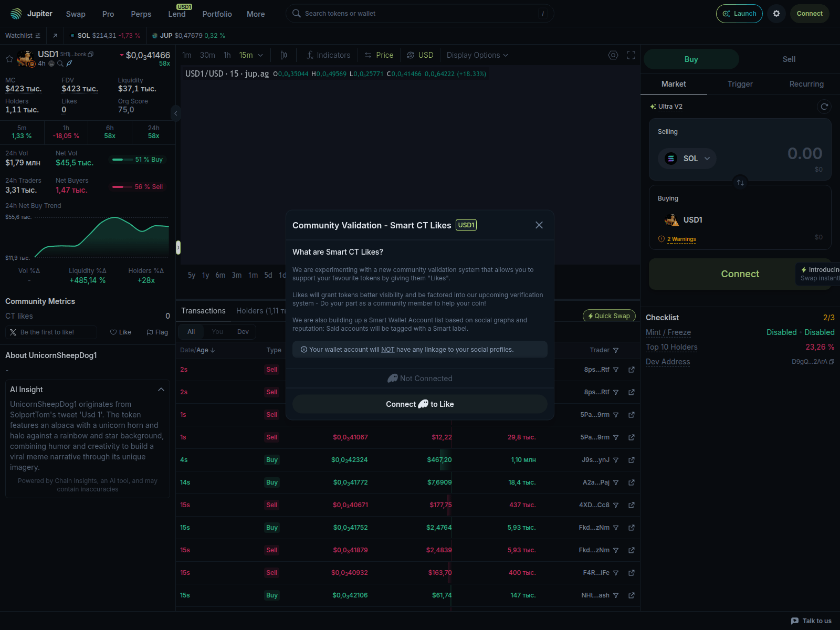Change chart candle style icon
This screenshot has width=840, height=630.
pos(283,55)
